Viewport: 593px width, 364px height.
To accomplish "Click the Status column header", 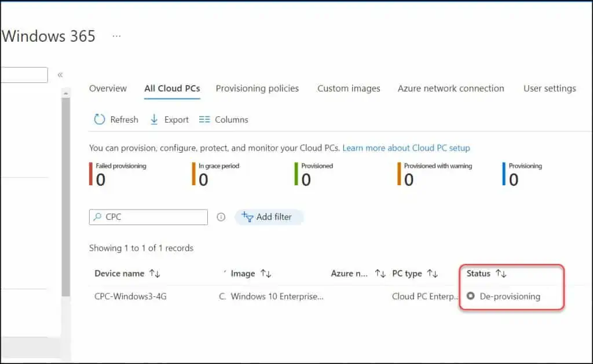I will pos(478,273).
